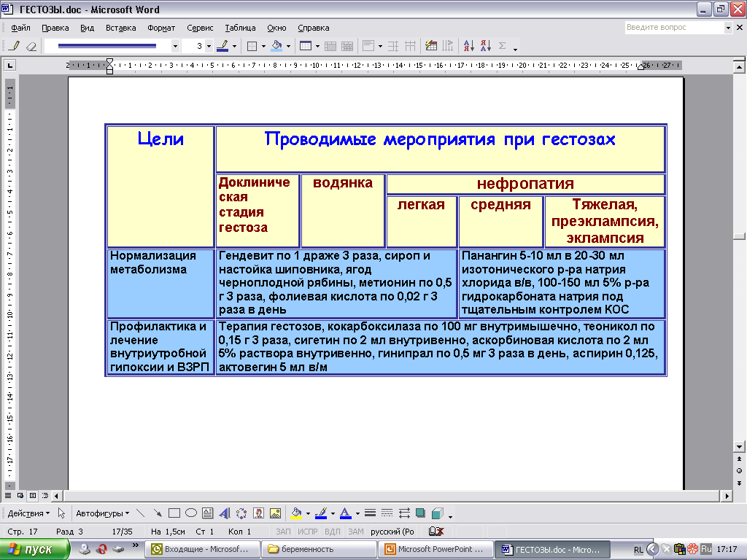Switch to Web Layout view button

point(20,496)
